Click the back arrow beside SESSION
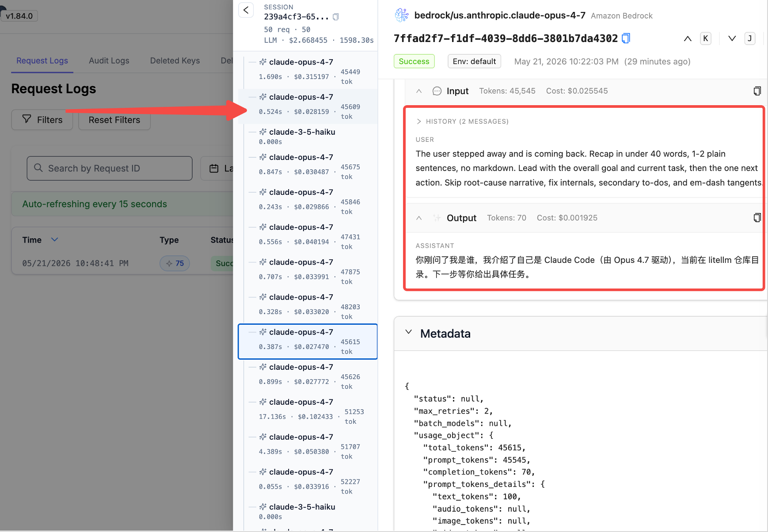The height and width of the screenshot is (532, 768). click(246, 10)
